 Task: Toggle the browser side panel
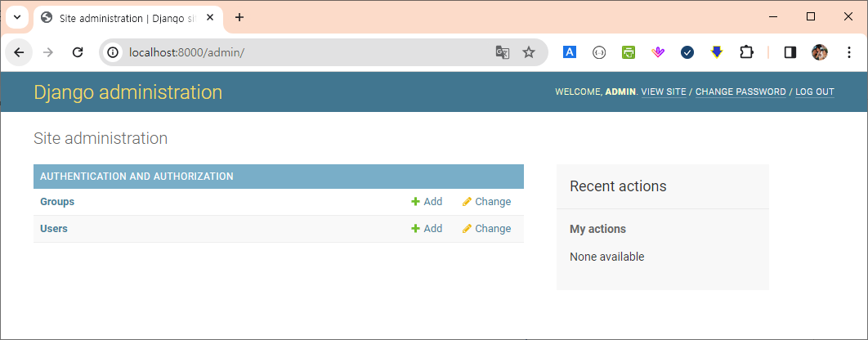click(790, 52)
